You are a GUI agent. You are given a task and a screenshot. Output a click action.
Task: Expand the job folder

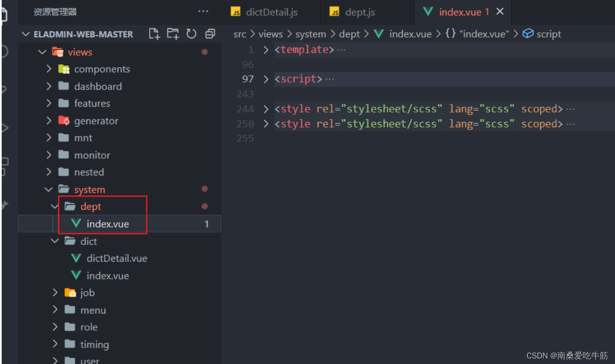55,293
